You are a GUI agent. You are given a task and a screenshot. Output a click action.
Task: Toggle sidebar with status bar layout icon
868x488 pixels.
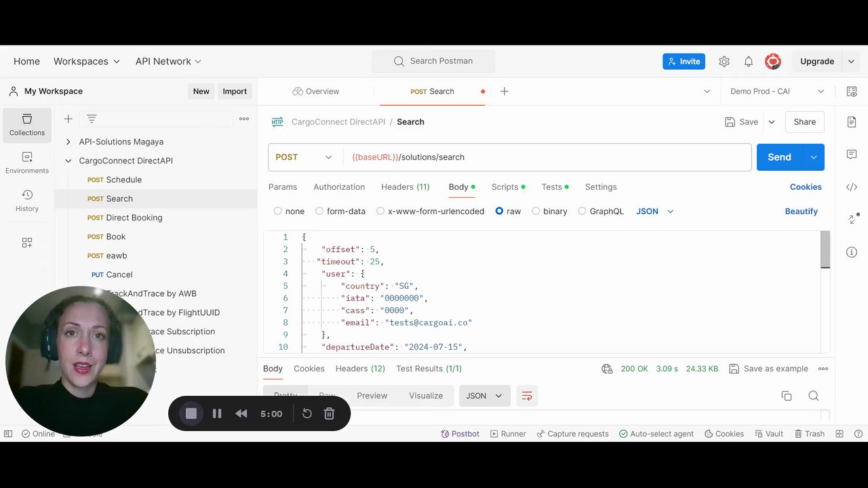click(x=8, y=434)
